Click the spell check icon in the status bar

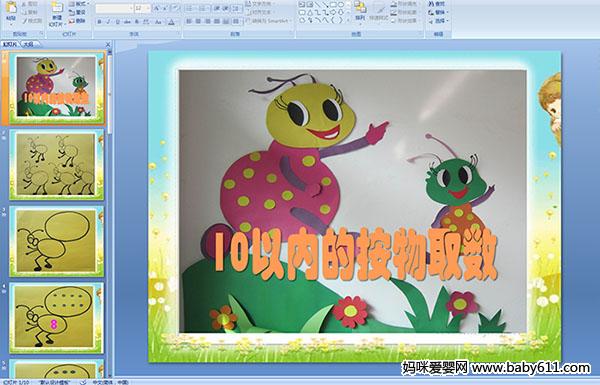click(x=83, y=382)
